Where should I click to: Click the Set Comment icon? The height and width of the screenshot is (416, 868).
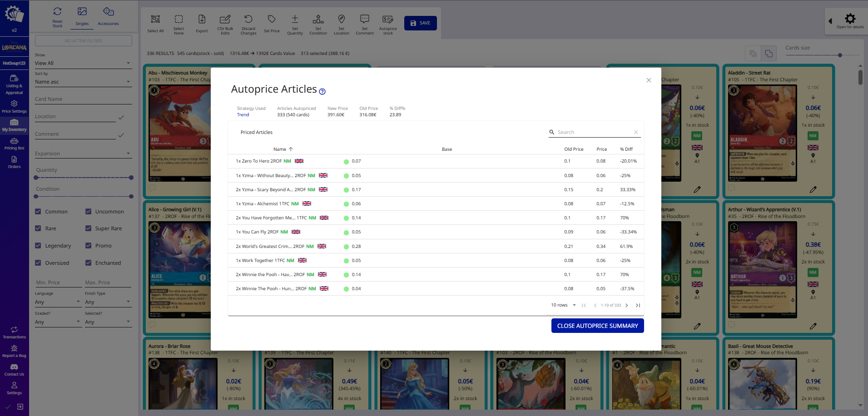(365, 19)
